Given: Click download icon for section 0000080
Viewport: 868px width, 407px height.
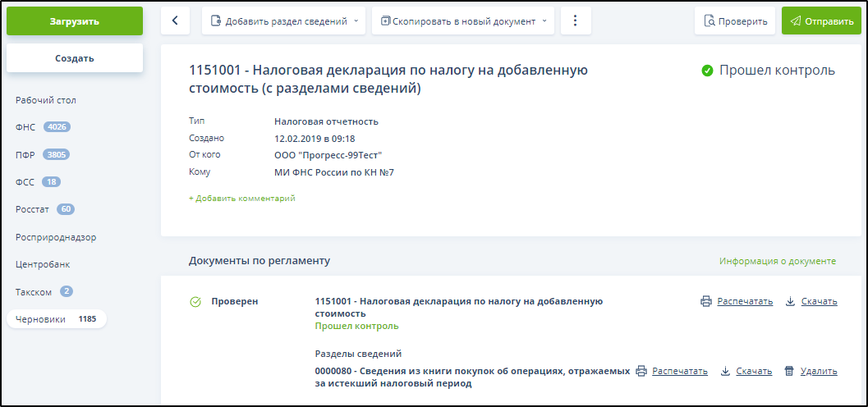Looking at the screenshot, I should click(725, 371).
